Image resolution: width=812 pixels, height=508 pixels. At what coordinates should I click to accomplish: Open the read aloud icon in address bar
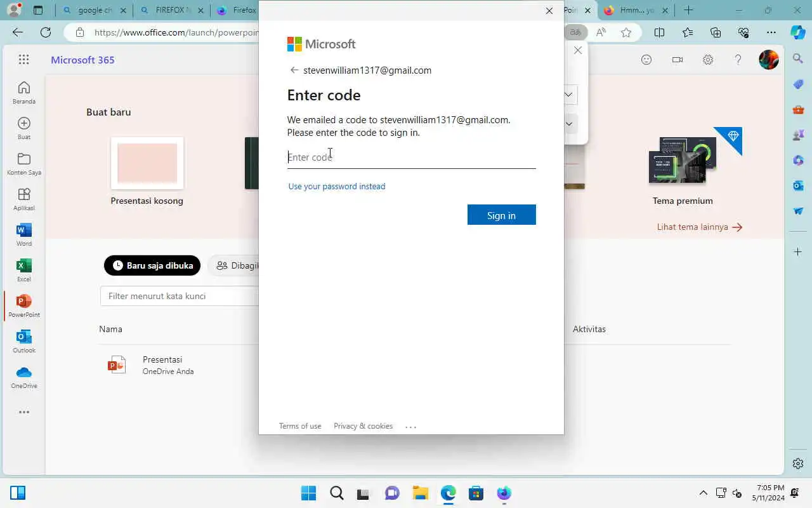[601, 32]
